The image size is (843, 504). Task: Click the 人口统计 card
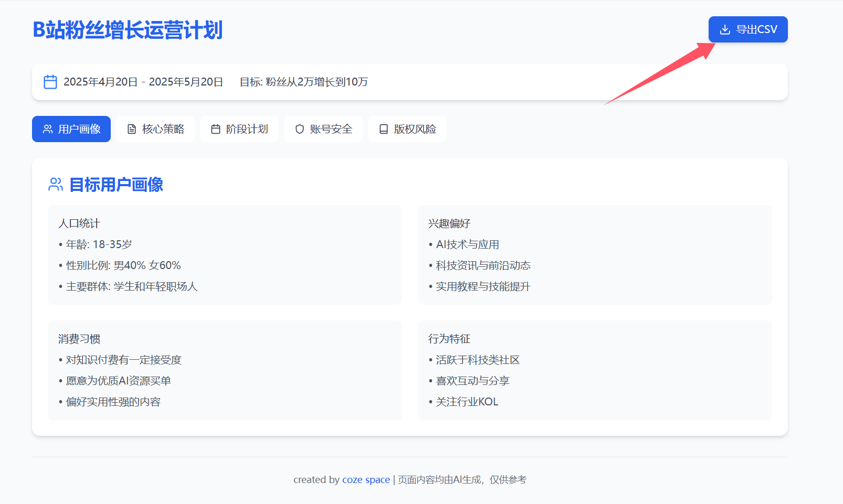tap(225, 255)
